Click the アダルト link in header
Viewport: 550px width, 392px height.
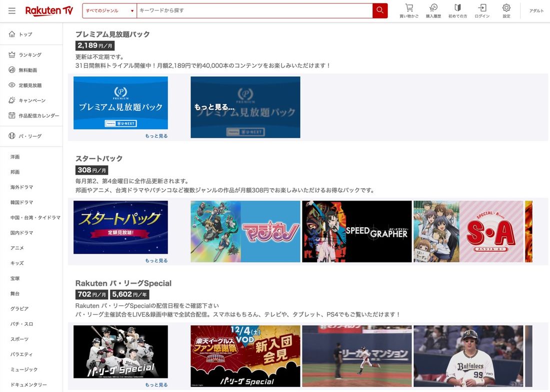coord(536,11)
